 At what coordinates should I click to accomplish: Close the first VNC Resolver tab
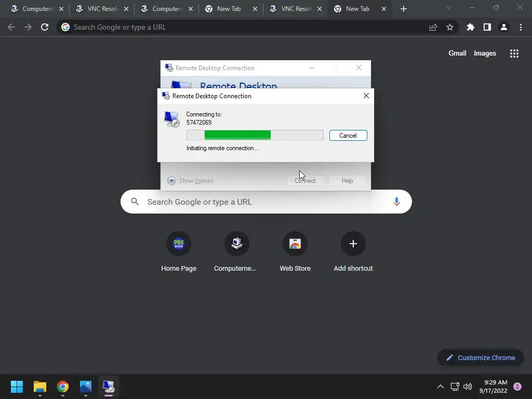coord(126,9)
